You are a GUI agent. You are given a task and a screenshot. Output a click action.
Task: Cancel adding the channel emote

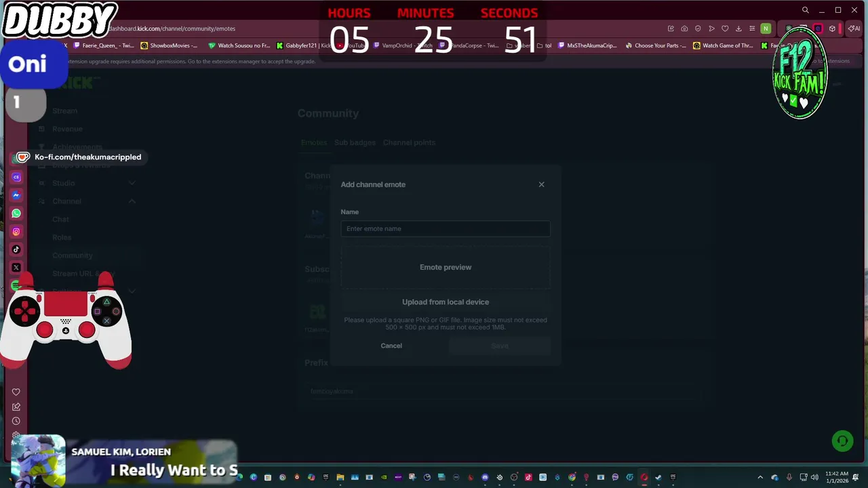click(391, 346)
